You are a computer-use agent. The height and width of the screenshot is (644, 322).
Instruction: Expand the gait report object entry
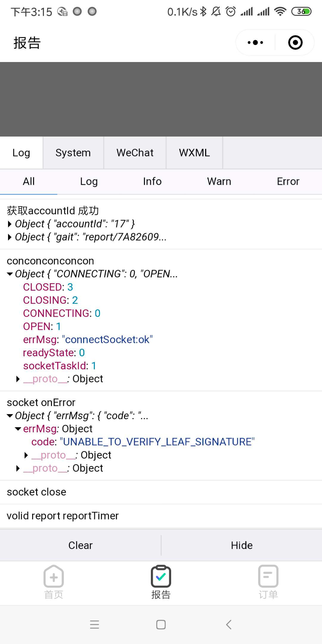[x=10, y=237]
